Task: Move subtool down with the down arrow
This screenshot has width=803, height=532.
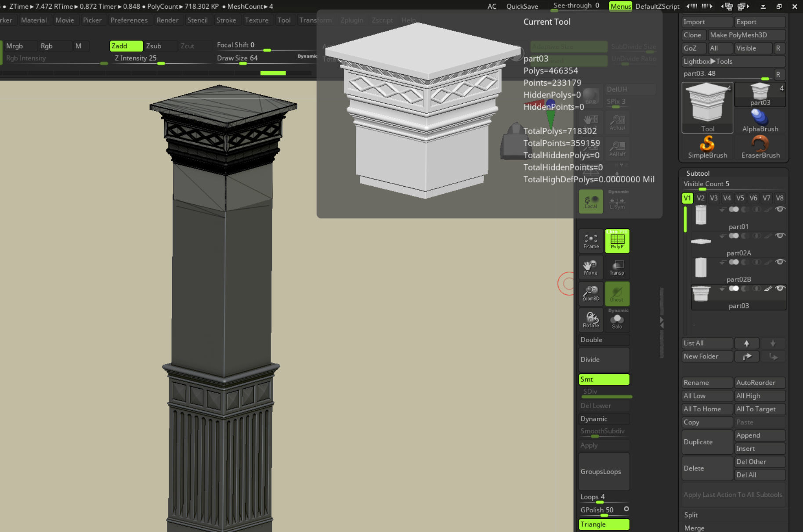Action: (773, 343)
